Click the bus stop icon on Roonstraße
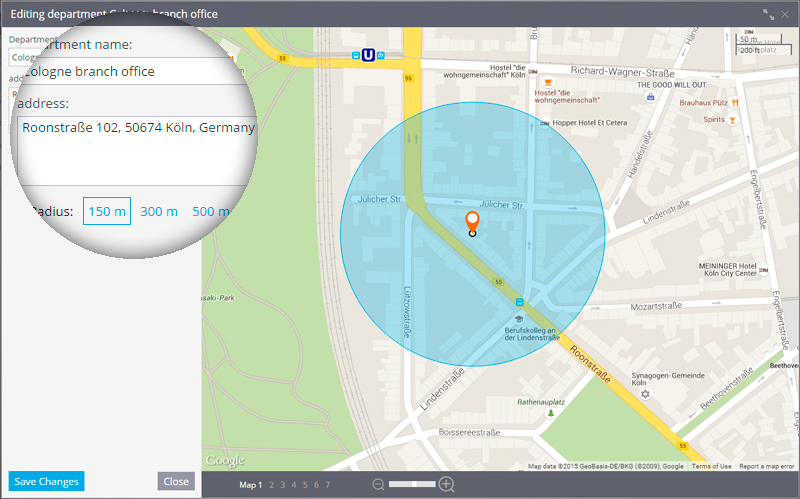 519,302
